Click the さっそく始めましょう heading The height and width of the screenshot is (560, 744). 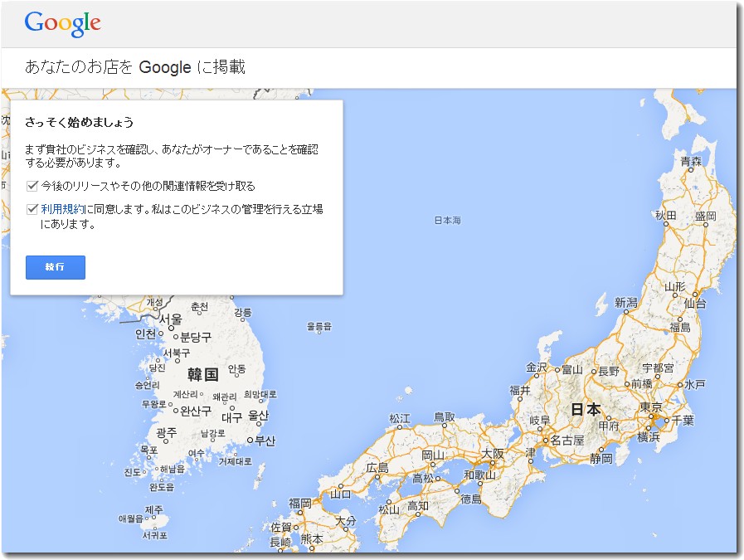pyautogui.click(x=79, y=123)
